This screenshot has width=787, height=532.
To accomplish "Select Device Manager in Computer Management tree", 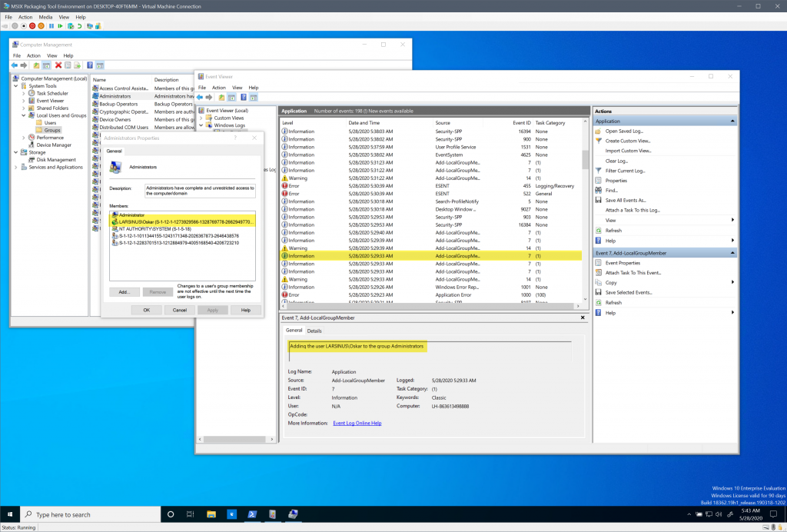I will coord(54,145).
